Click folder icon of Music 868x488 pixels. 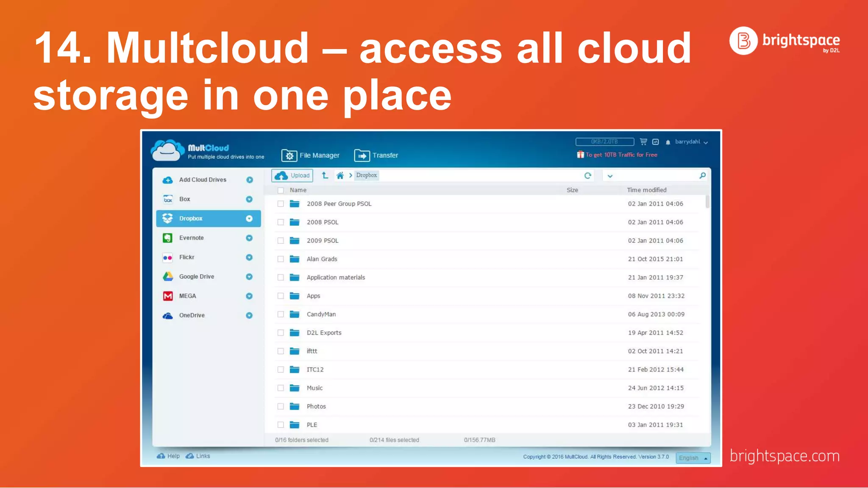(x=295, y=388)
